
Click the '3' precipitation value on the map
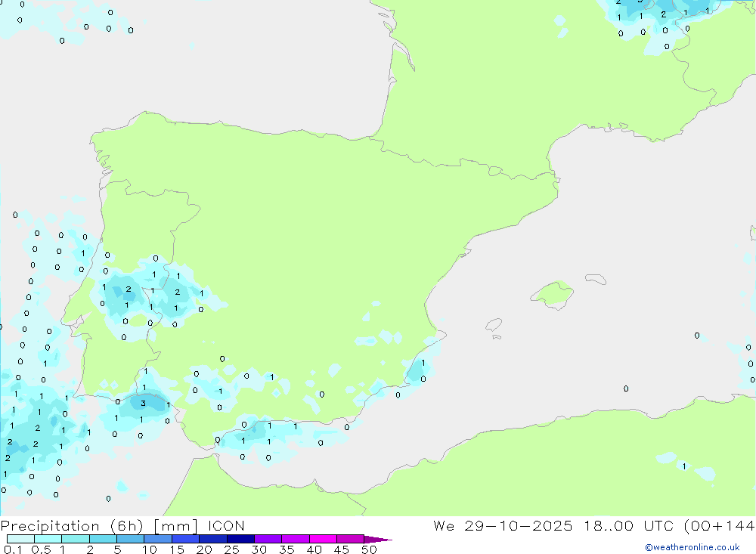click(143, 403)
